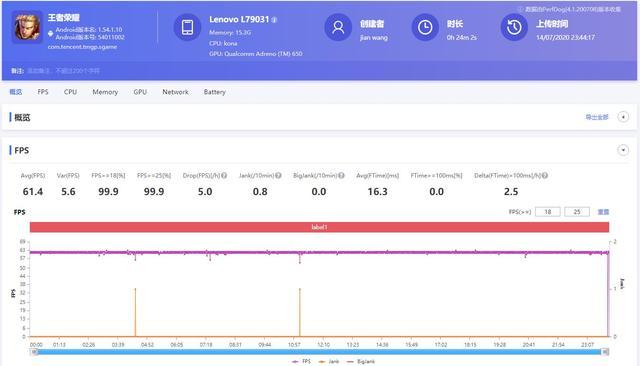Image resolution: width=640 pixels, height=366 pixels.
Task: Toggle the Jank series in chart legend
Action: point(329,362)
